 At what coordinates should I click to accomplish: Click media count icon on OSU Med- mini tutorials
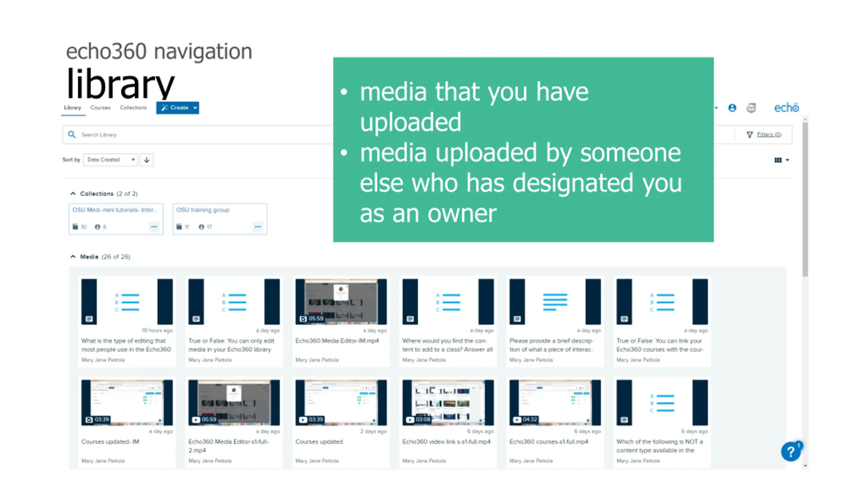[75, 227]
